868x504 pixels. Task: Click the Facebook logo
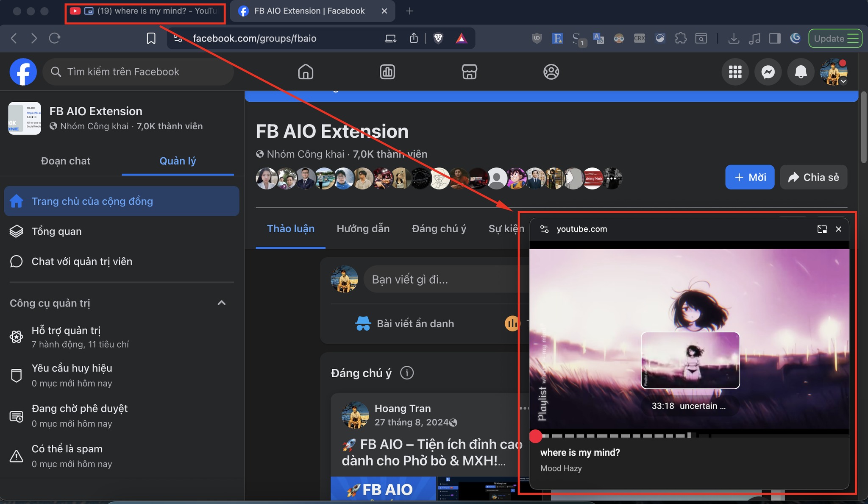click(x=23, y=72)
